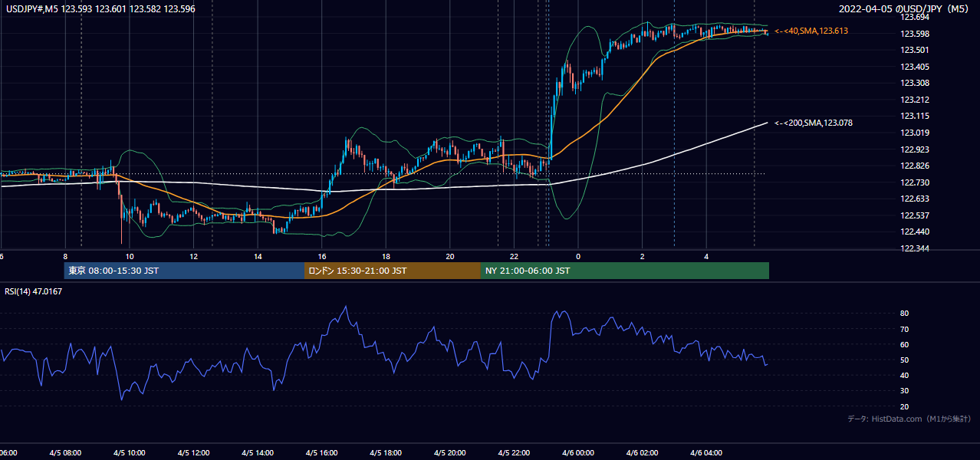The height and width of the screenshot is (460, 980).
Task: Click the bottom time label 4/5 22:00
Action: click(515, 453)
